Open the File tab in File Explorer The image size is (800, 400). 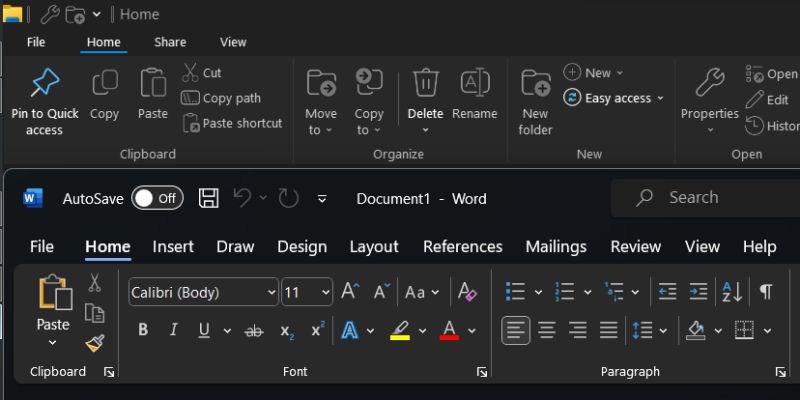tap(36, 42)
